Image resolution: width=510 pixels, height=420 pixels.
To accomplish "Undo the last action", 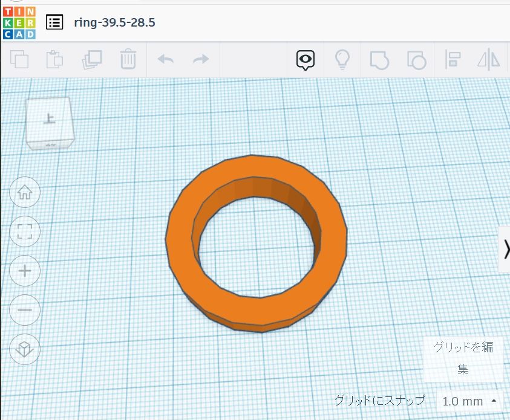I will coord(165,59).
